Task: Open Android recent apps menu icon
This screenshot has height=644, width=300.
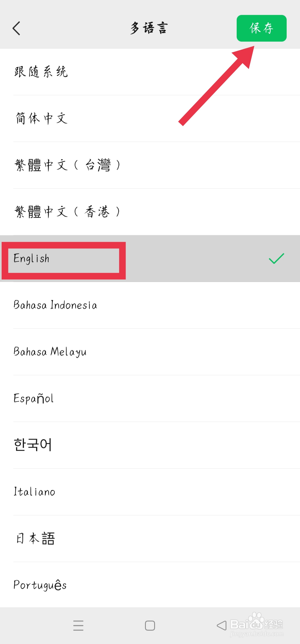Action: click(x=78, y=625)
